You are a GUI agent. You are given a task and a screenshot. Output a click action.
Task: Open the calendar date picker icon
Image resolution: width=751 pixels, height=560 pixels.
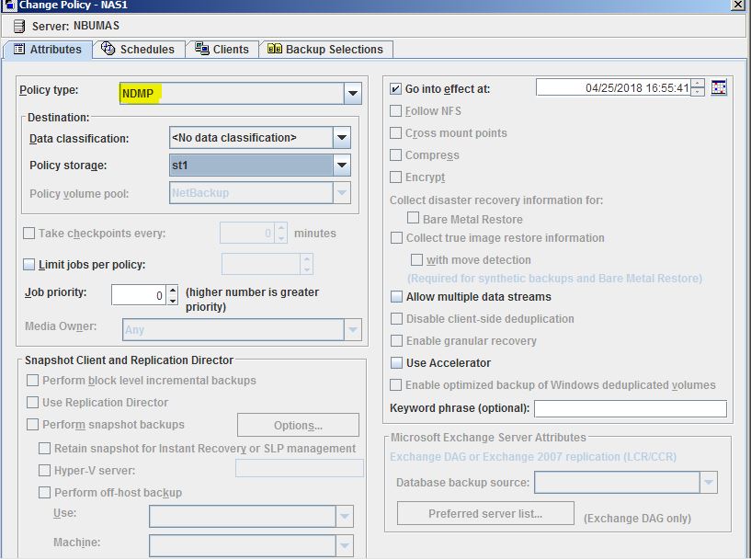click(720, 88)
